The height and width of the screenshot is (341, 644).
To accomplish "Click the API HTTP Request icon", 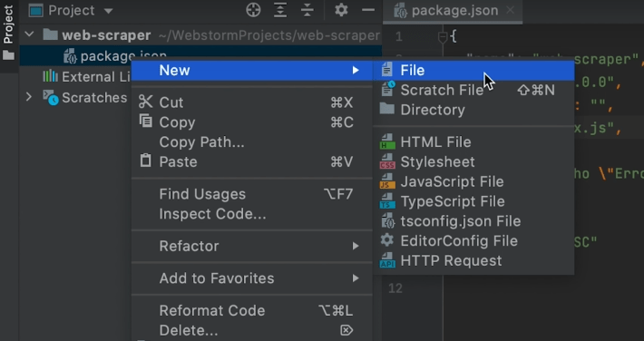I will click(x=387, y=260).
